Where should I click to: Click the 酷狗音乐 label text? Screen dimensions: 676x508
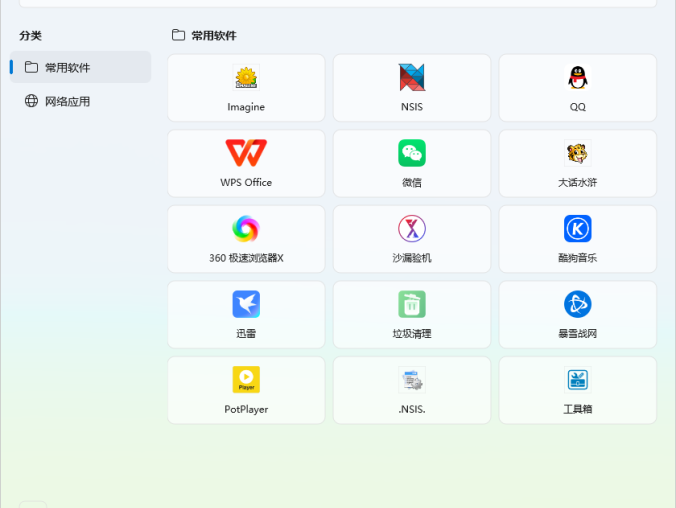(x=578, y=258)
